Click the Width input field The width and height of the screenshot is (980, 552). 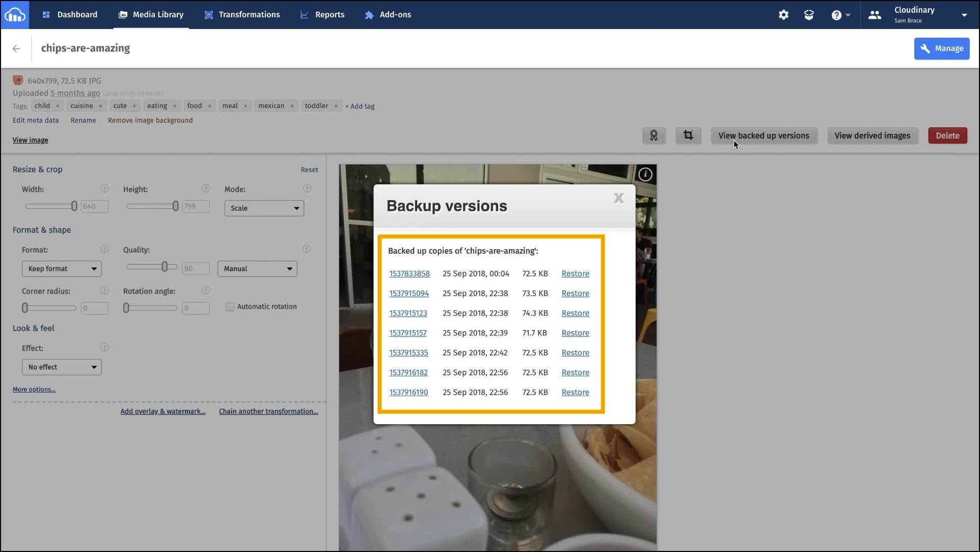(x=94, y=206)
